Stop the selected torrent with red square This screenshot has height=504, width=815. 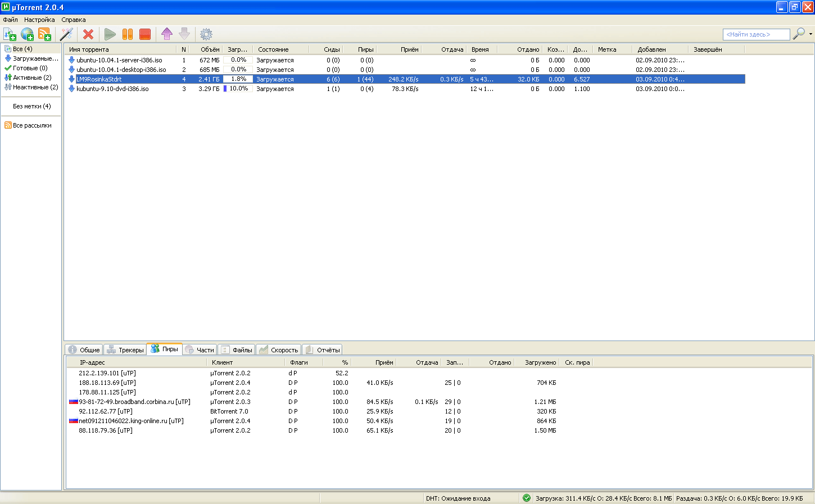pyautogui.click(x=145, y=34)
